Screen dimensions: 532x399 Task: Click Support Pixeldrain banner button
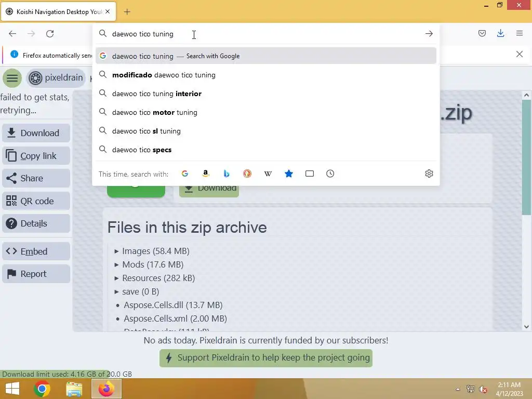(x=266, y=358)
